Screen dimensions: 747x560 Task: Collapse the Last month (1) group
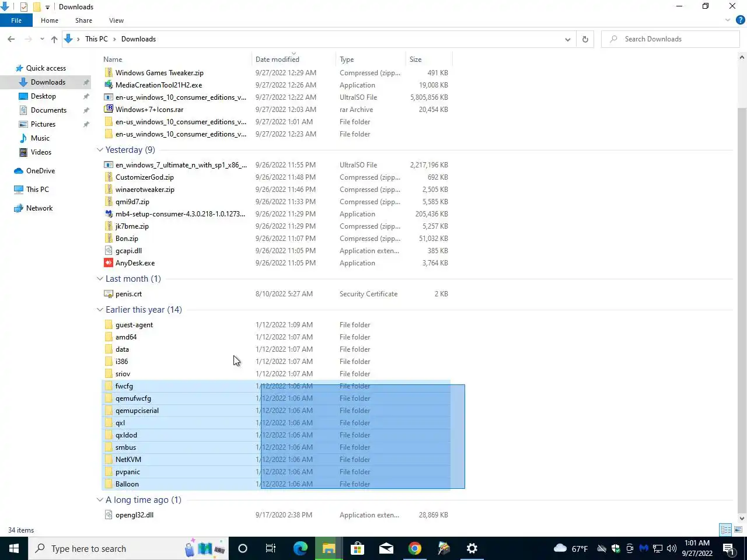[x=100, y=279]
